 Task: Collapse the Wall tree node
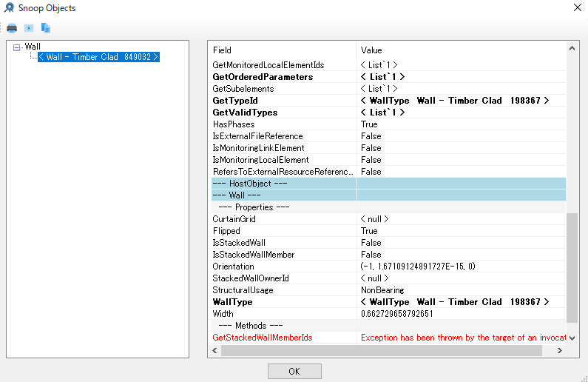point(16,47)
